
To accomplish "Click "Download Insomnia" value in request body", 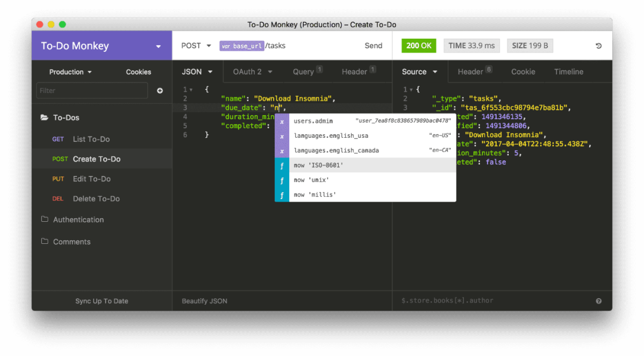I will pos(292,98).
